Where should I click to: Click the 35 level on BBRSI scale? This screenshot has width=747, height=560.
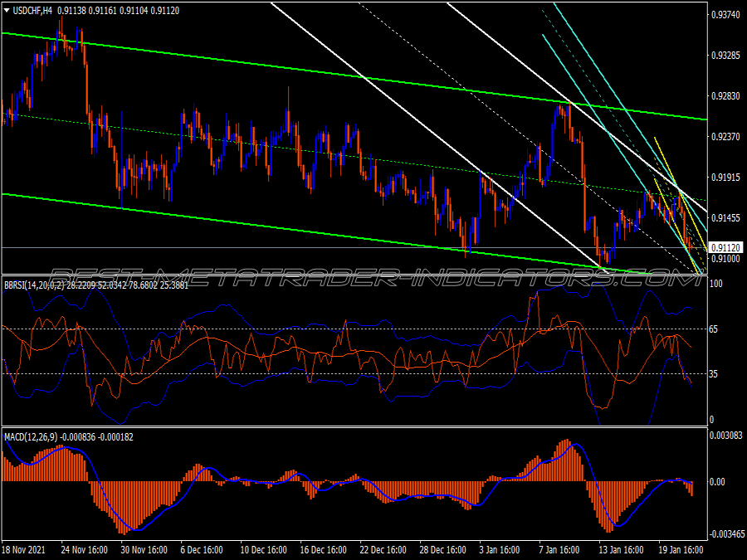click(714, 374)
